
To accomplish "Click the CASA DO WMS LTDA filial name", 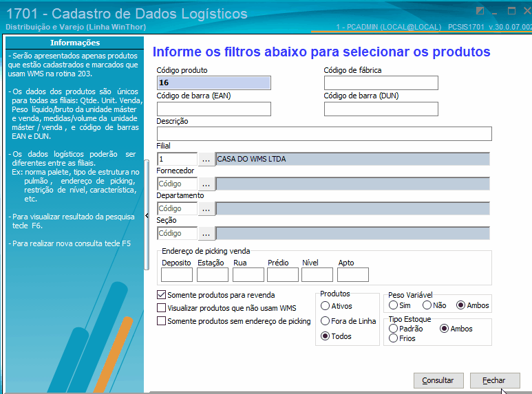I will [352, 159].
